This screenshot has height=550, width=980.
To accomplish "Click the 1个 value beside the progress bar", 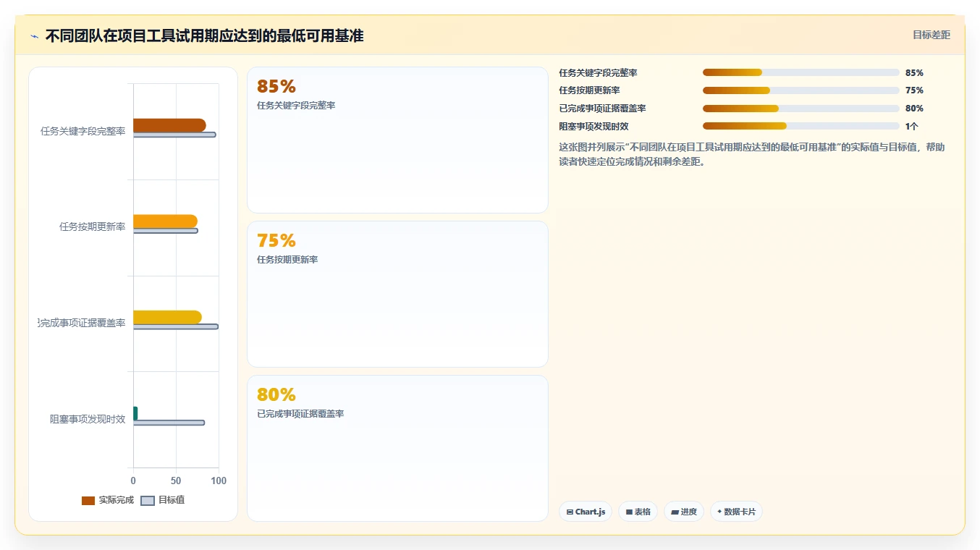I will (x=911, y=126).
